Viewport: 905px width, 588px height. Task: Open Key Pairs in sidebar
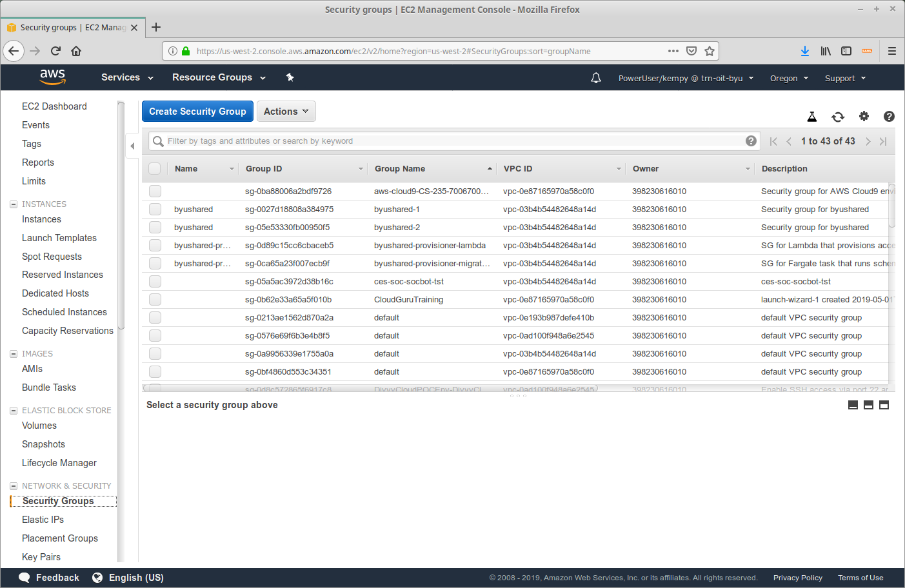pyautogui.click(x=41, y=557)
